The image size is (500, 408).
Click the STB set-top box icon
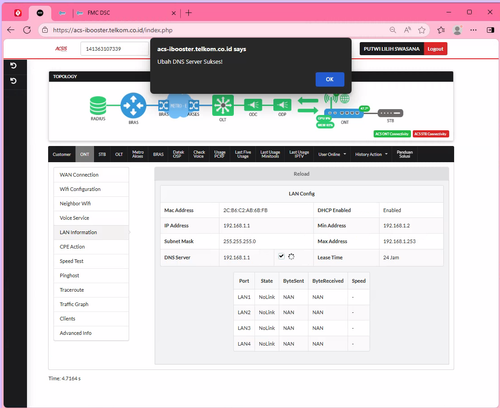point(390,113)
